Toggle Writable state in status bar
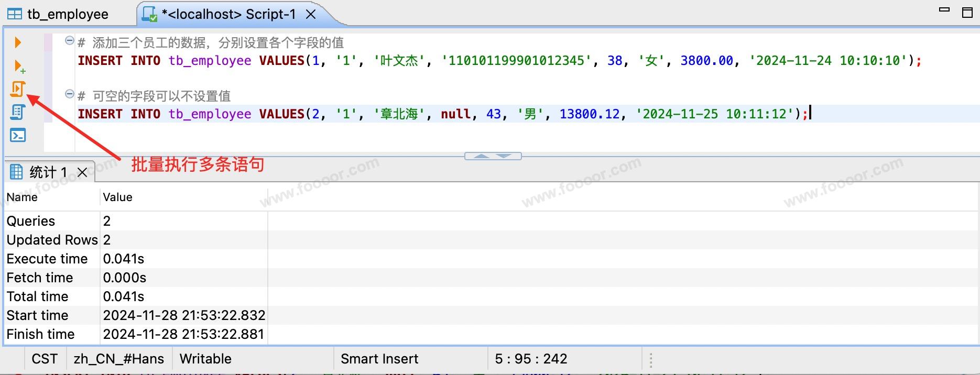The width and height of the screenshot is (980, 375). [205, 359]
